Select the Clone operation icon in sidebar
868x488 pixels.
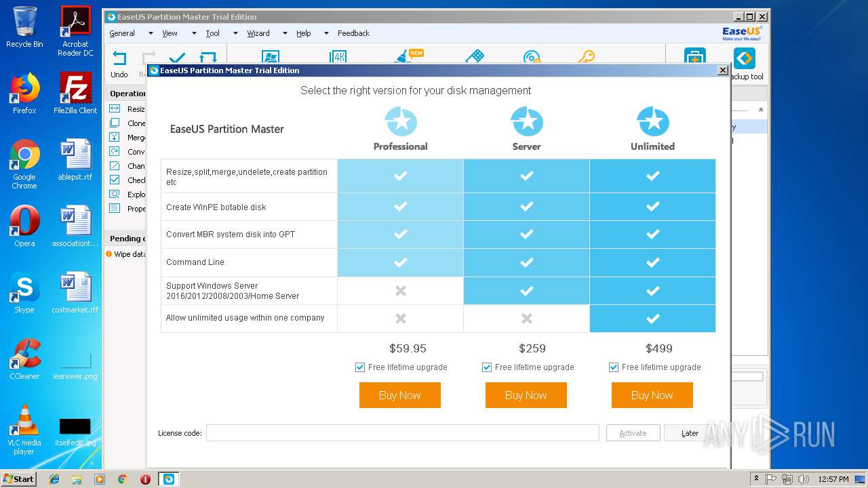pyautogui.click(x=115, y=123)
